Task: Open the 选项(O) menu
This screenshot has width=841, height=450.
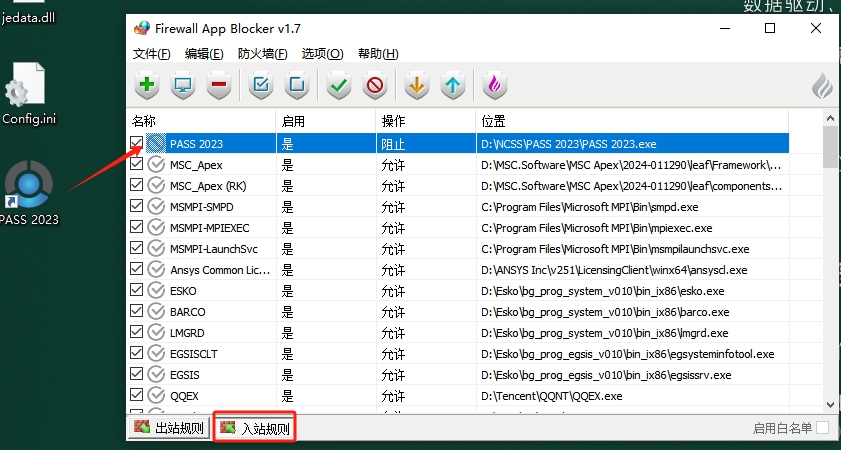Action: click(x=322, y=54)
